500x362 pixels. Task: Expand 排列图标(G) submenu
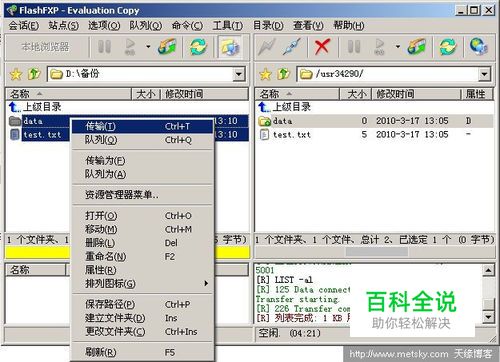(x=143, y=284)
